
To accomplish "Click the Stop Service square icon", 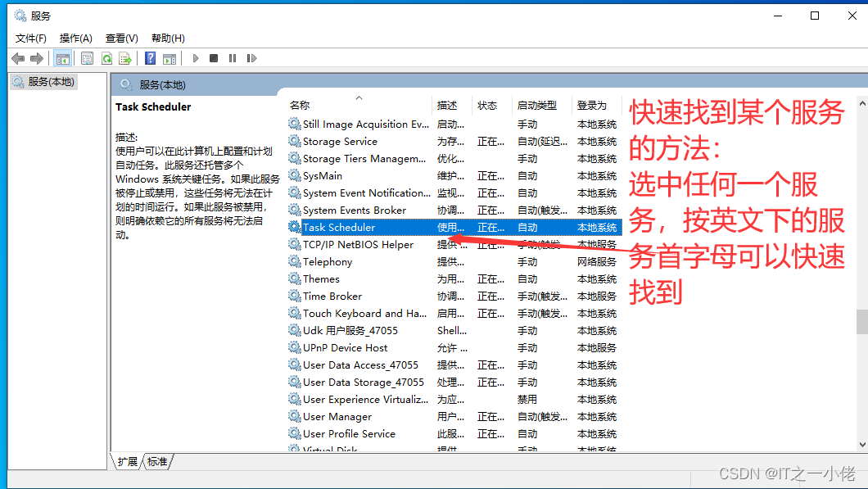I will point(214,58).
